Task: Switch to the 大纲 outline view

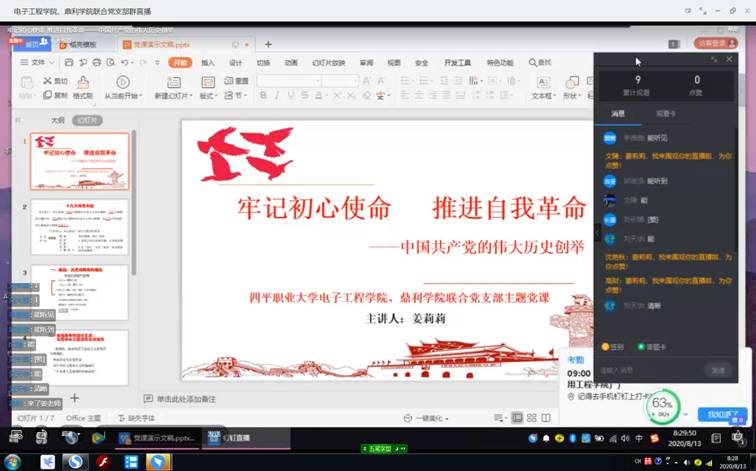Action: coord(58,120)
